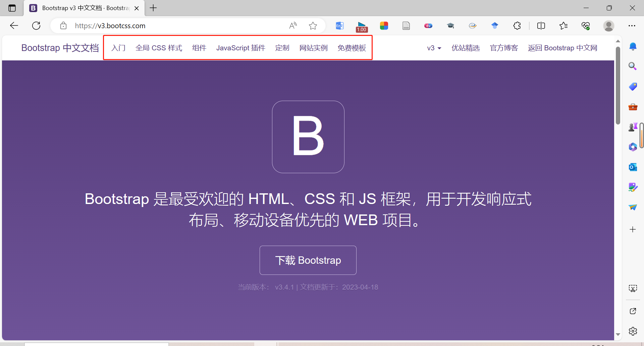The height and width of the screenshot is (346, 644).
Task: Click the 下载 Bootstrap button
Action: click(308, 260)
